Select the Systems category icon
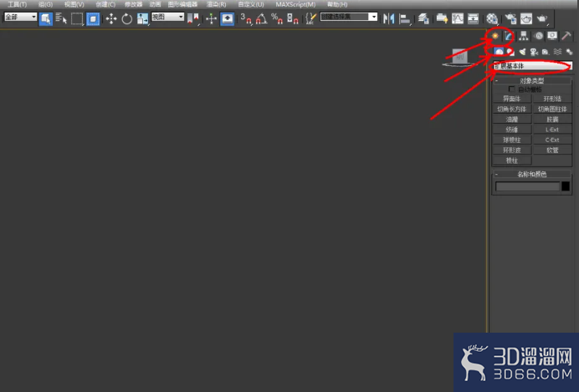The image size is (579, 392). point(569,52)
